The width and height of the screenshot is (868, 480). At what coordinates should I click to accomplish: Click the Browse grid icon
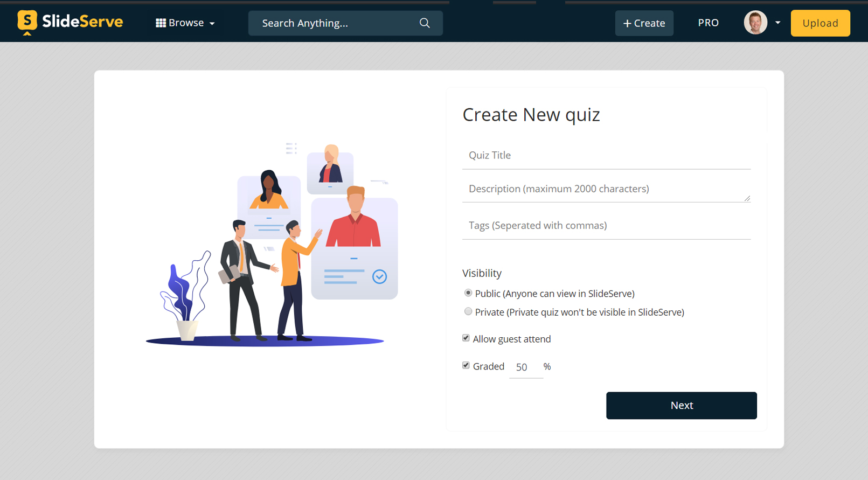click(161, 23)
